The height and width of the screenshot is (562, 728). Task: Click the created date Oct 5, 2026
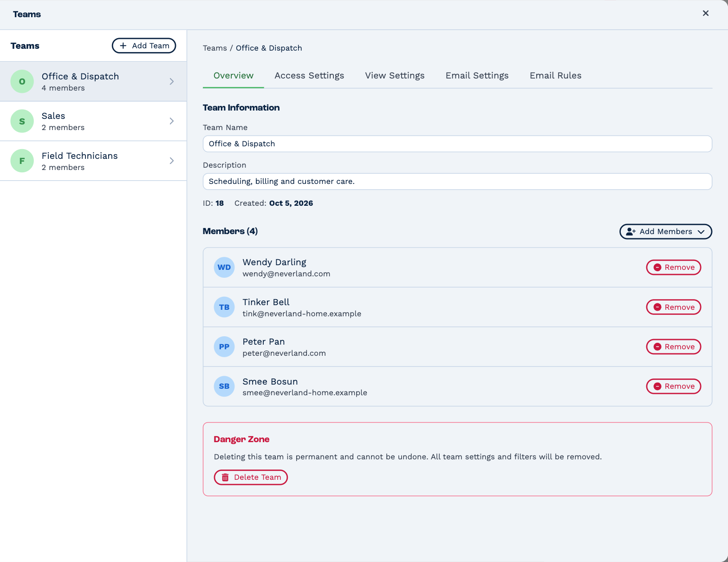[291, 203]
